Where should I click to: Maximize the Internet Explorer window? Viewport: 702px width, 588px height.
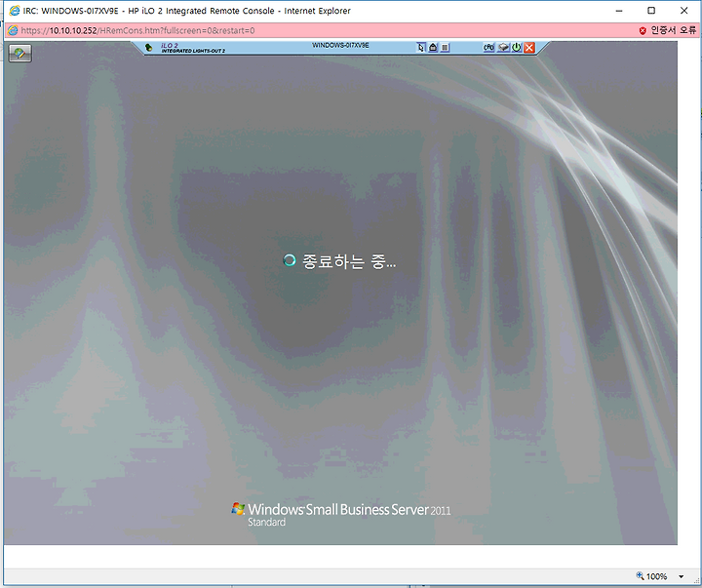651,11
